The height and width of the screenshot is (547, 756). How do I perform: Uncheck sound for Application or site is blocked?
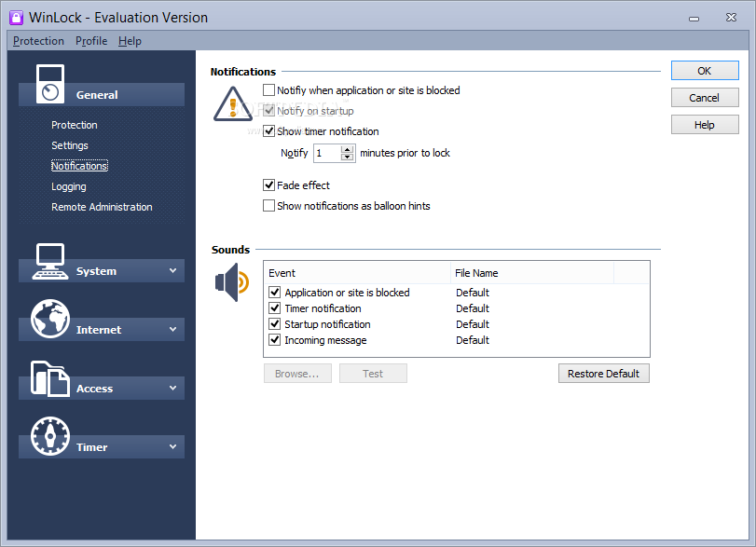[275, 292]
